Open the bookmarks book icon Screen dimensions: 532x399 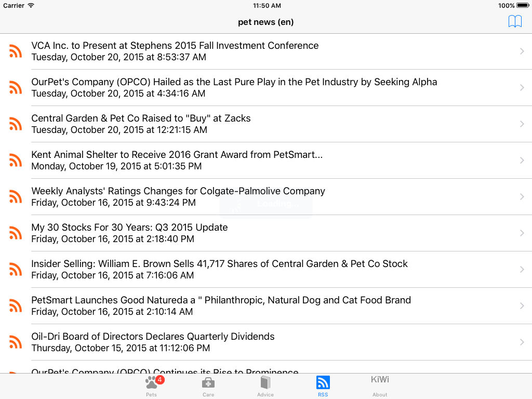click(515, 21)
